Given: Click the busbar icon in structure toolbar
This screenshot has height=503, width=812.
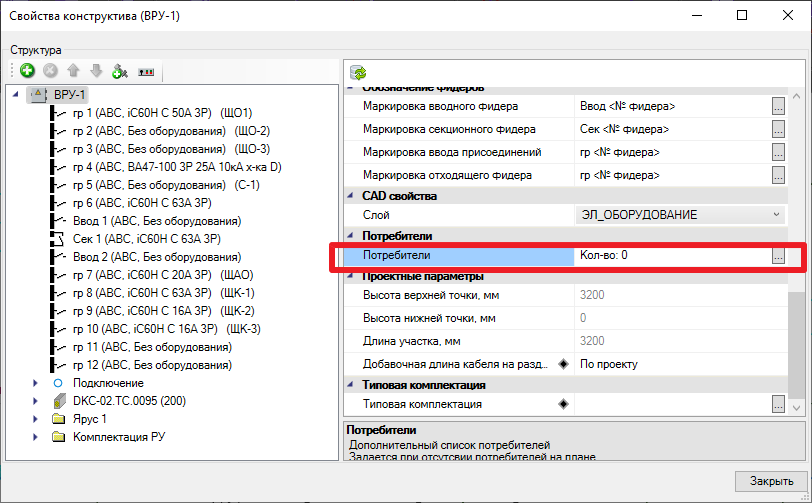Looking at the screenshot, I should point(146,72).
